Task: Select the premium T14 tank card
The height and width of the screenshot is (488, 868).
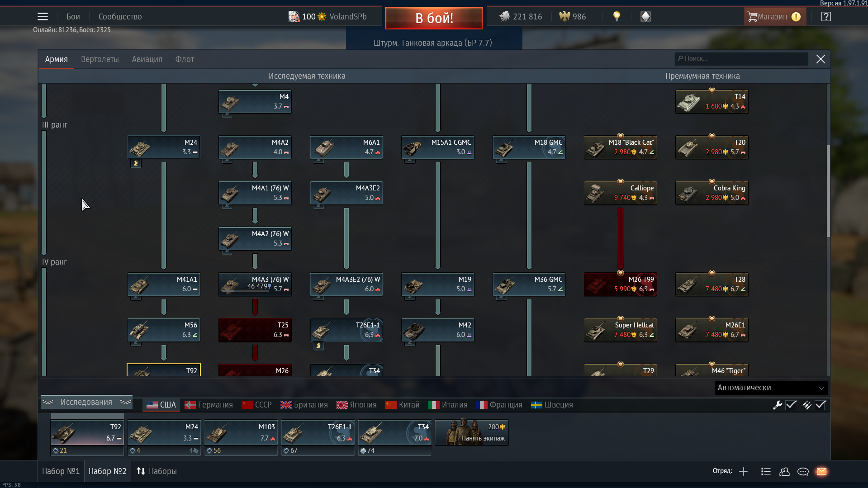Action: tap(712, 101)
